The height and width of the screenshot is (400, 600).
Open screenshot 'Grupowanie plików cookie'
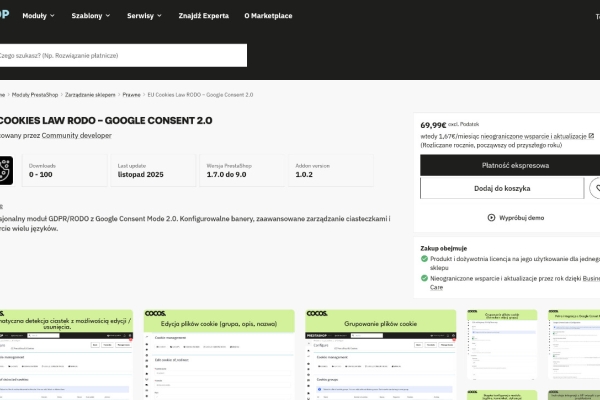tap(381, 355)
